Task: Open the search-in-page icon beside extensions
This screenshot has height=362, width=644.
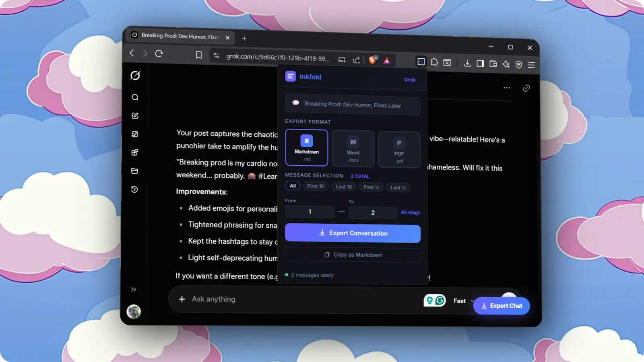Action: pos(447,62)
